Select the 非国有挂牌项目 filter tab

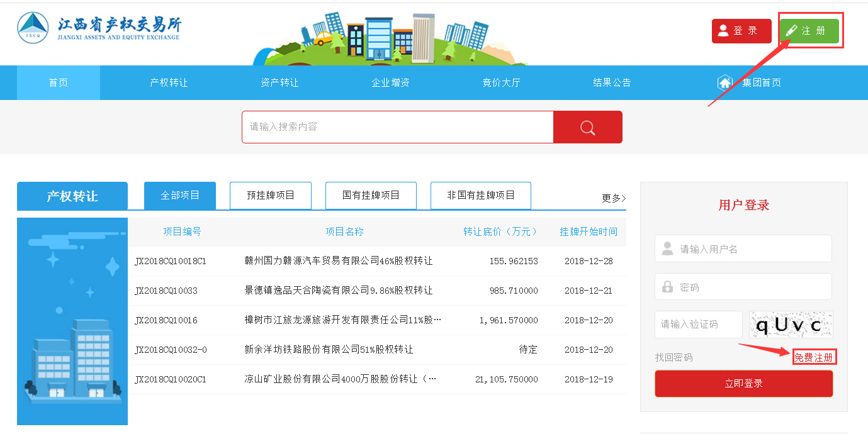tap(480, 195)
